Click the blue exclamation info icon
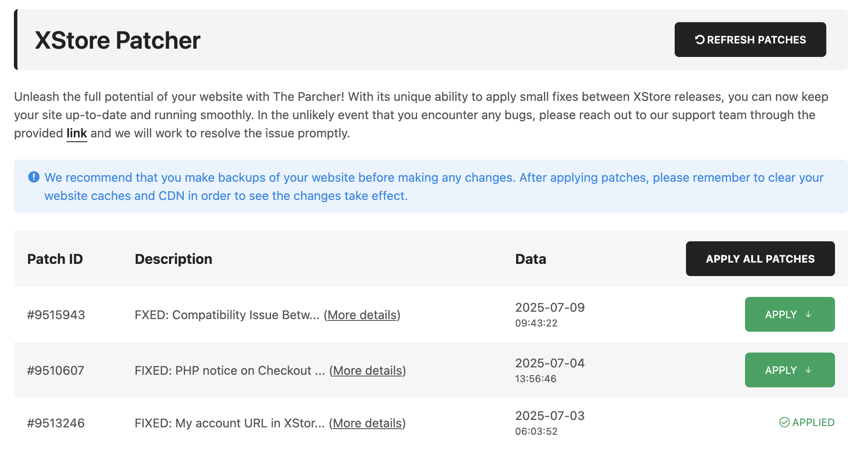 [x=34, y=177]
